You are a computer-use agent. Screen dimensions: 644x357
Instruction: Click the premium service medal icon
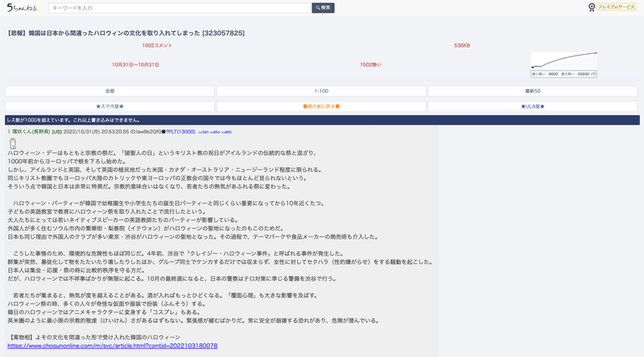[592, 7]
